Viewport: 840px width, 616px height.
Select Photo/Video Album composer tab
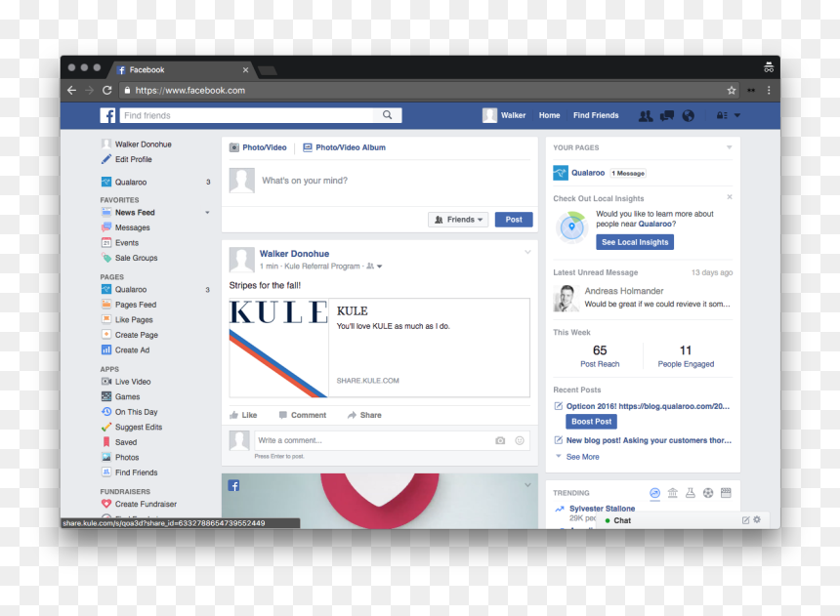point(345,147)
